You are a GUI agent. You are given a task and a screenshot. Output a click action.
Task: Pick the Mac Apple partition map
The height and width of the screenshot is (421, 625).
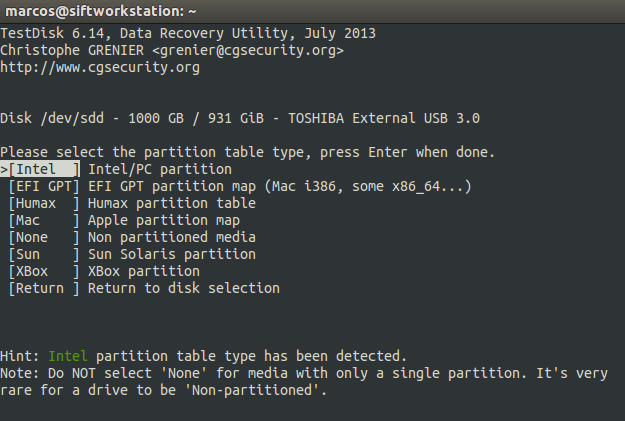point(44,220)
